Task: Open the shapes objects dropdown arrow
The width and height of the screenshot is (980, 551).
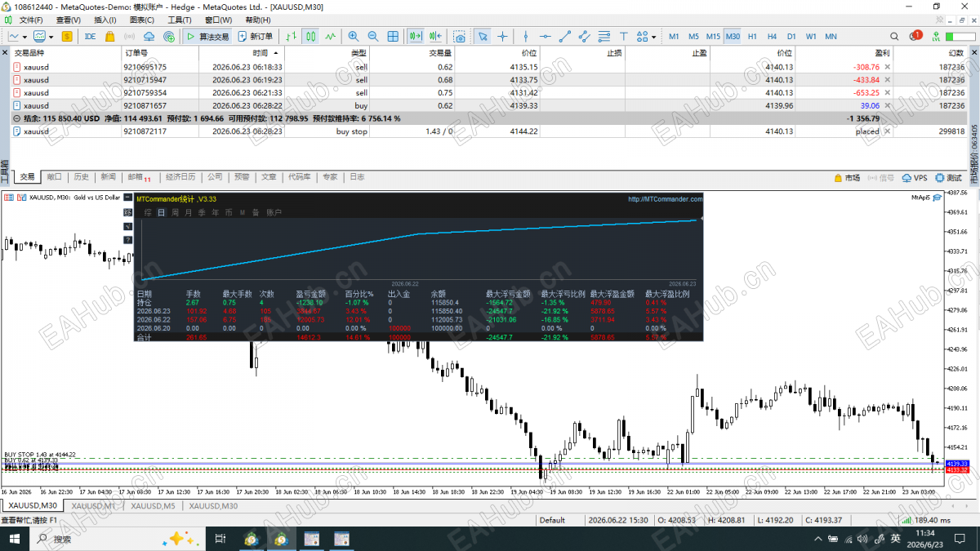Action: (654, 36)
